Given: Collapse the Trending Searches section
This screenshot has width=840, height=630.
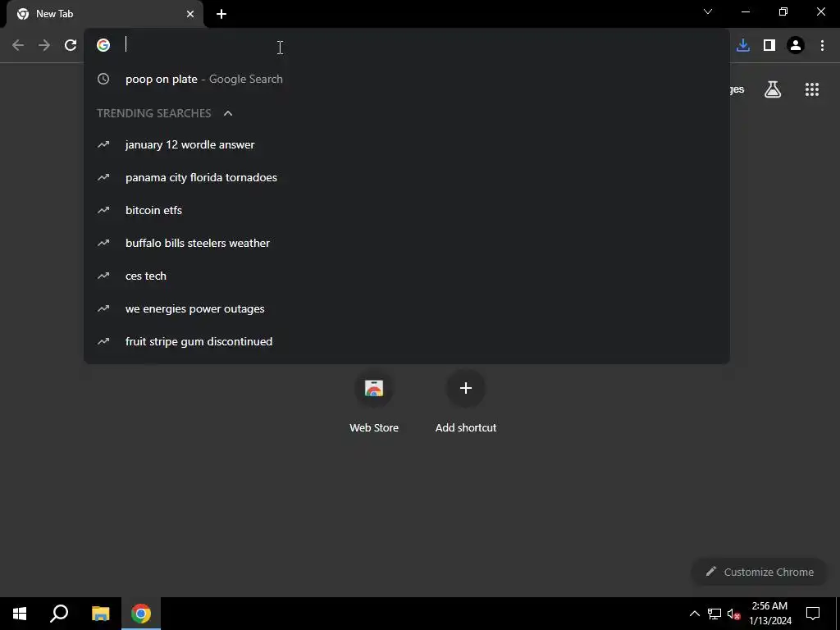Looking at the screenshot, I should coord(228,113).
